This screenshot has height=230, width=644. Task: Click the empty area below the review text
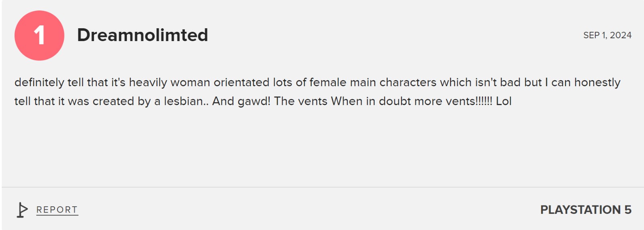click(x=322, y=149)
